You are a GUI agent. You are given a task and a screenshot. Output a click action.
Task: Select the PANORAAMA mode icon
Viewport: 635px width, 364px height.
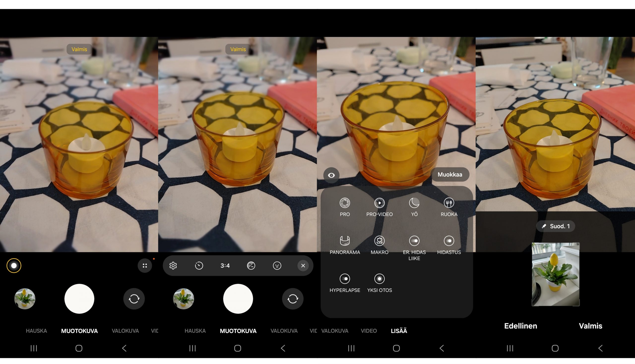pos(345,241)
